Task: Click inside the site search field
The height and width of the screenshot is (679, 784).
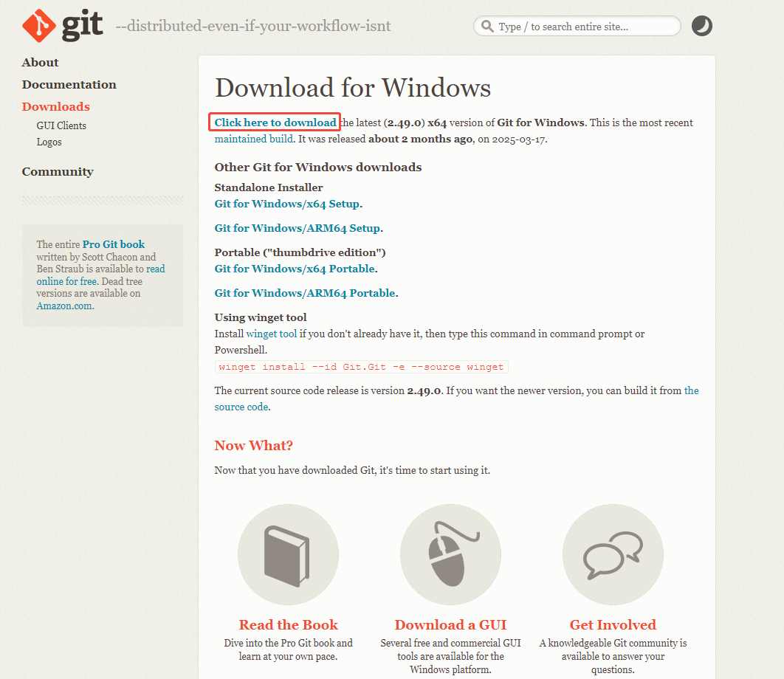Action: (x=583, y=25)
